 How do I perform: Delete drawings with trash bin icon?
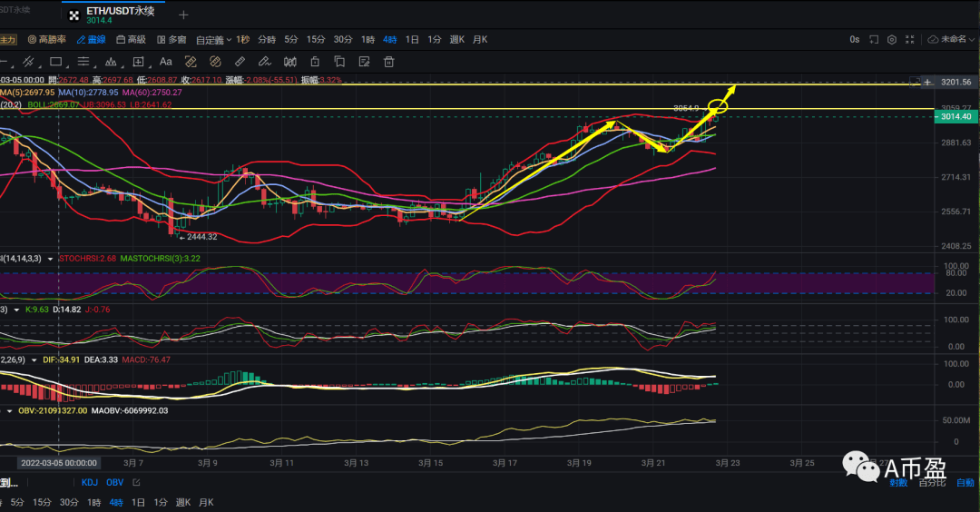(x=388, y=62)
